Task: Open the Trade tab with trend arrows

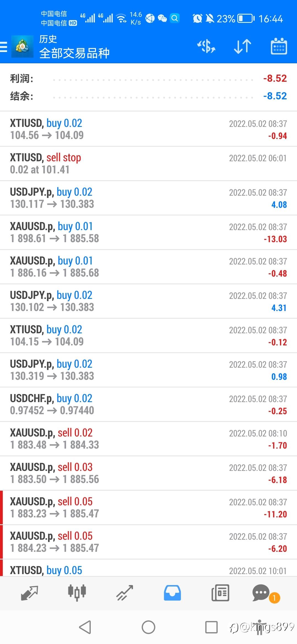Action: pyautogui.click(x=125, y=593)
